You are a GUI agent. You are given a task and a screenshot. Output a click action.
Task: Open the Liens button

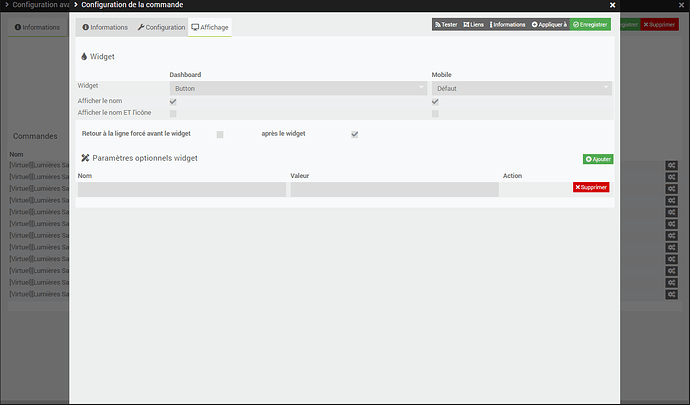473,25
